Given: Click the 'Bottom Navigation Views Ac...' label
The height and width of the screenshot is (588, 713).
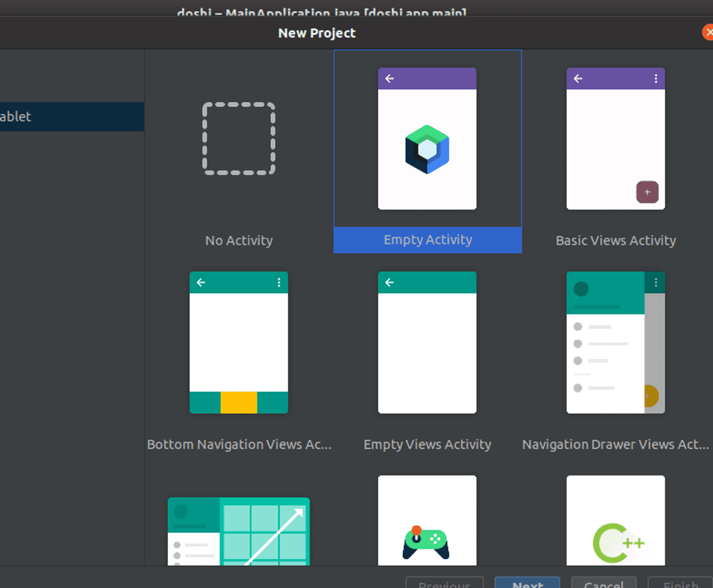Looking at the screenshot, I should point(239,445).
